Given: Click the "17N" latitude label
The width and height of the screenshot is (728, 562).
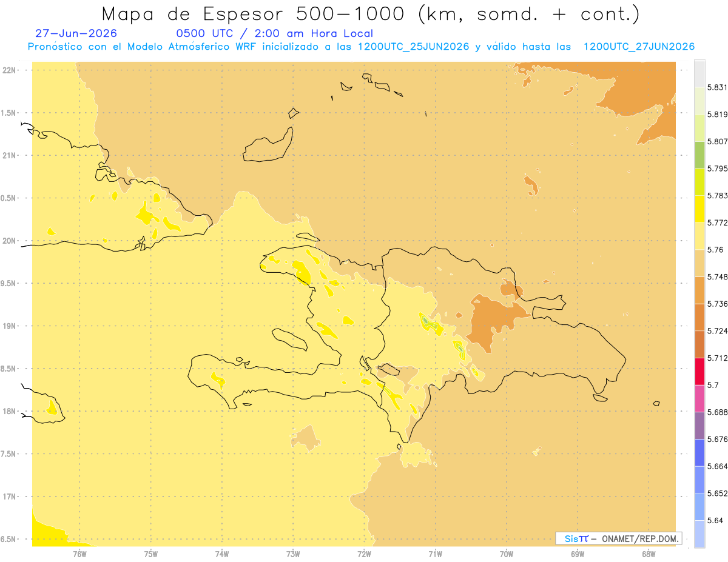Looking at the screenshot, I should 8,497.
